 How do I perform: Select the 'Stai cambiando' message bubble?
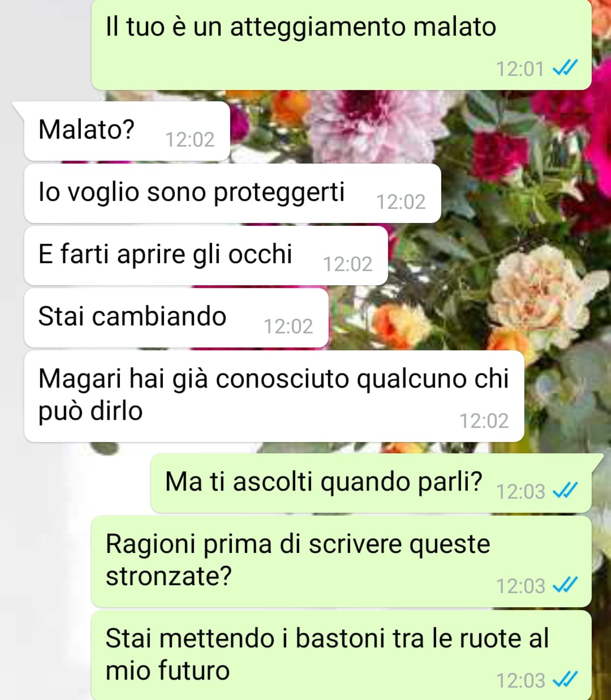(x=177, y=318)
